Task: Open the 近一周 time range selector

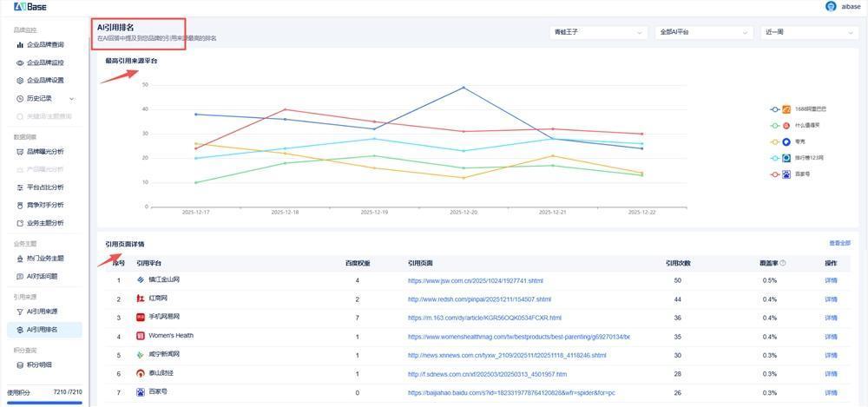Action: coord(809,32)
